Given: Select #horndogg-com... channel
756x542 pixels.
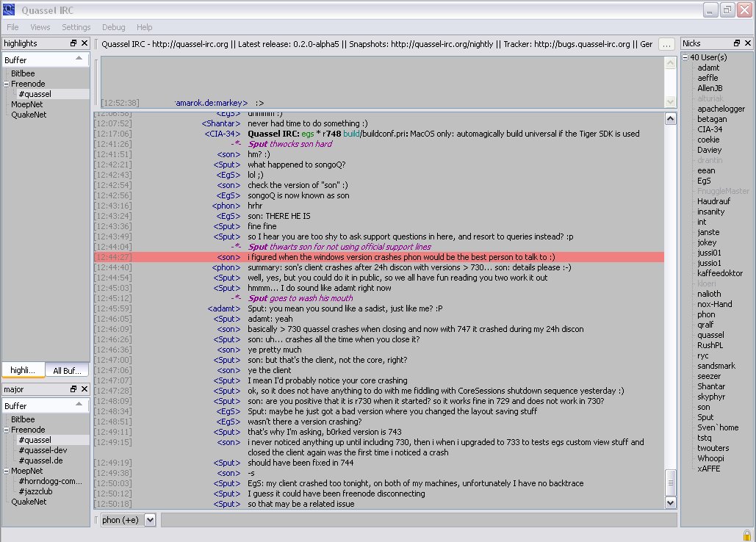Looking at the screenshot, I should coord(50,481).
